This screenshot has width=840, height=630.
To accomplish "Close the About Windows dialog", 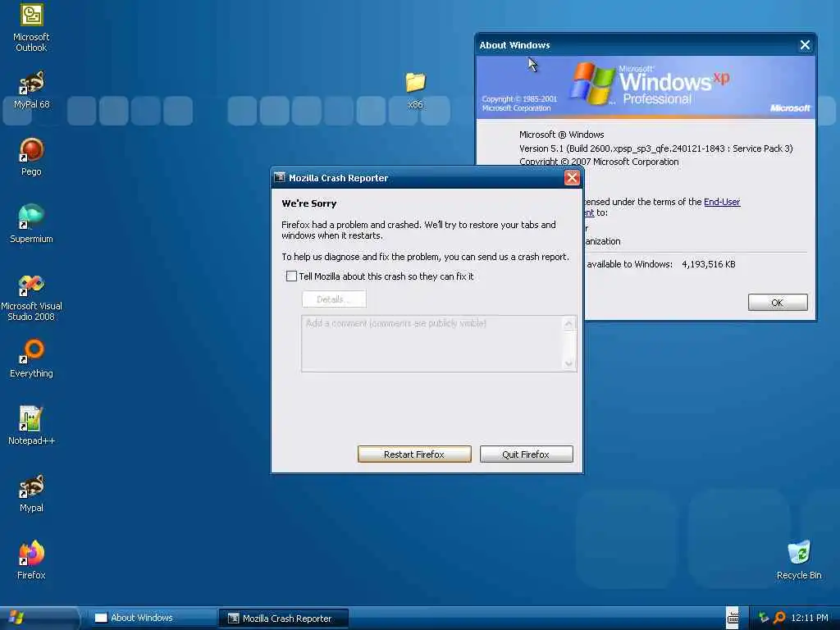I will [805, 45].
